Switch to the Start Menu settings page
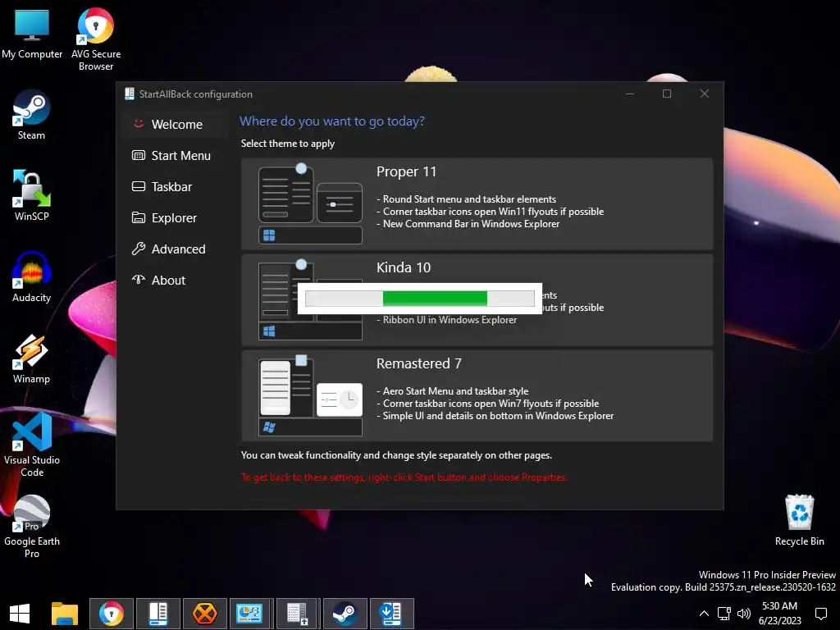The image size is (840, 630). (176, 155)
